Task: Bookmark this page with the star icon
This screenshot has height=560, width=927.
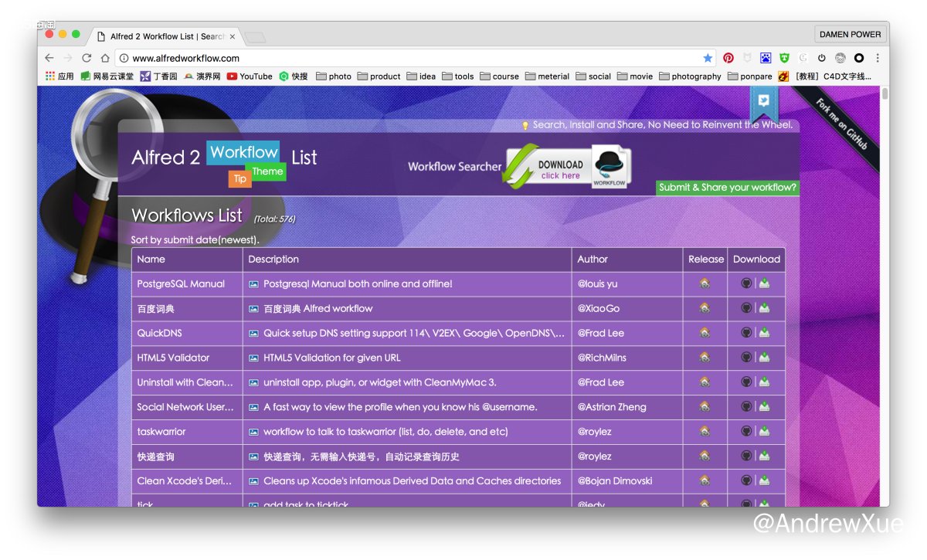Action: [708, 58]
